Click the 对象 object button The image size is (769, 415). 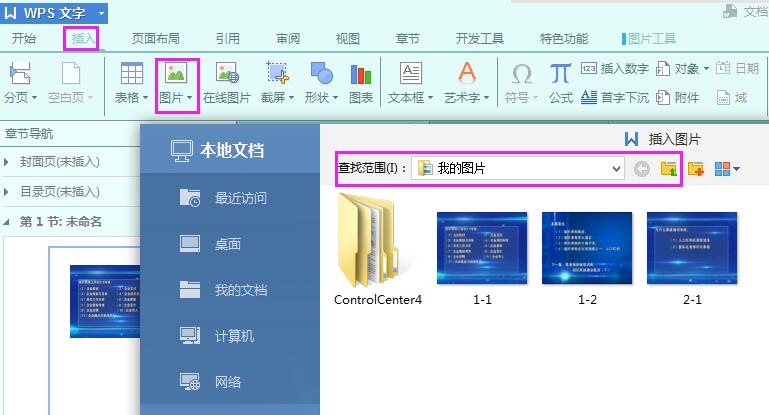pyautogui.click(x=678, y=69)
